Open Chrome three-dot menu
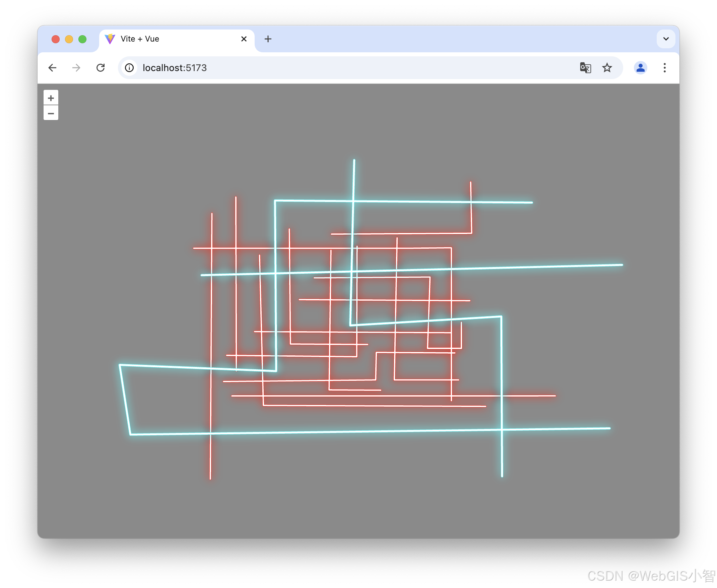This screenshot has height=588, width=717. point(664,68)
